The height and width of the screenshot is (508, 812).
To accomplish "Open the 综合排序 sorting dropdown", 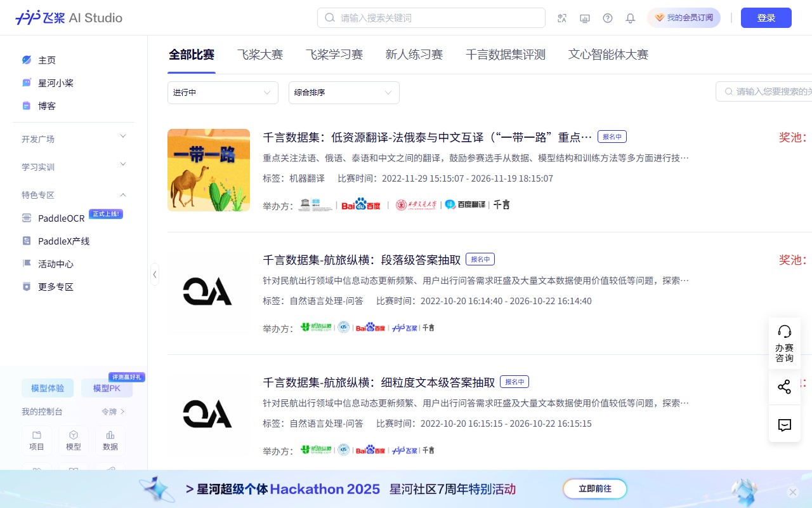I will click(x=344, y=93).
